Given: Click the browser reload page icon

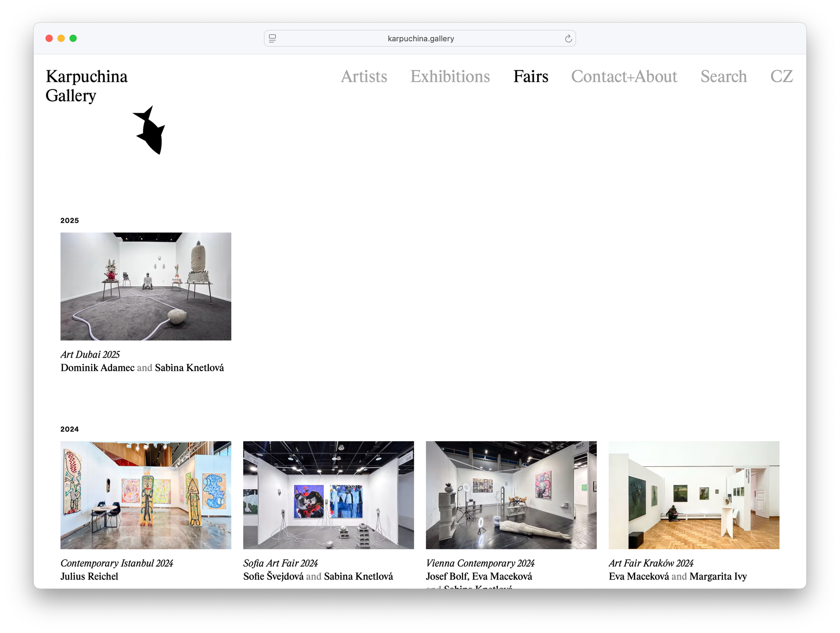Looking at the screenshot, I should click(568, 39).
